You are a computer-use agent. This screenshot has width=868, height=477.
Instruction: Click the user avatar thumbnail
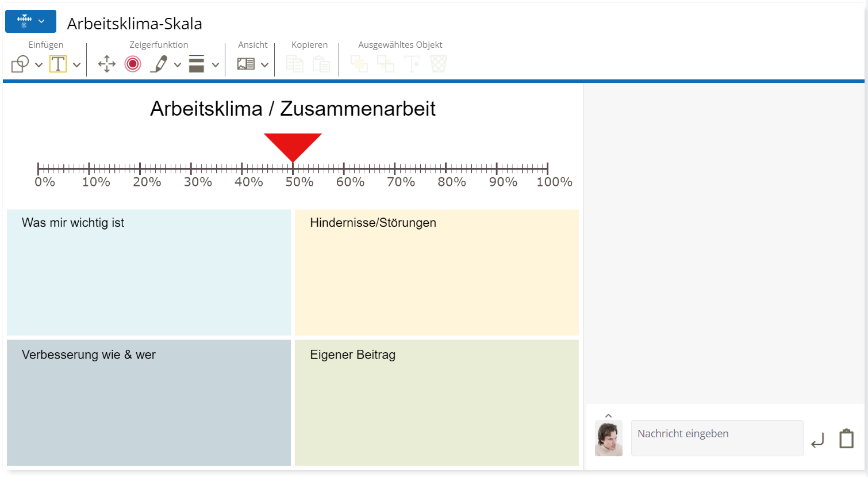[x=608, y=438]
